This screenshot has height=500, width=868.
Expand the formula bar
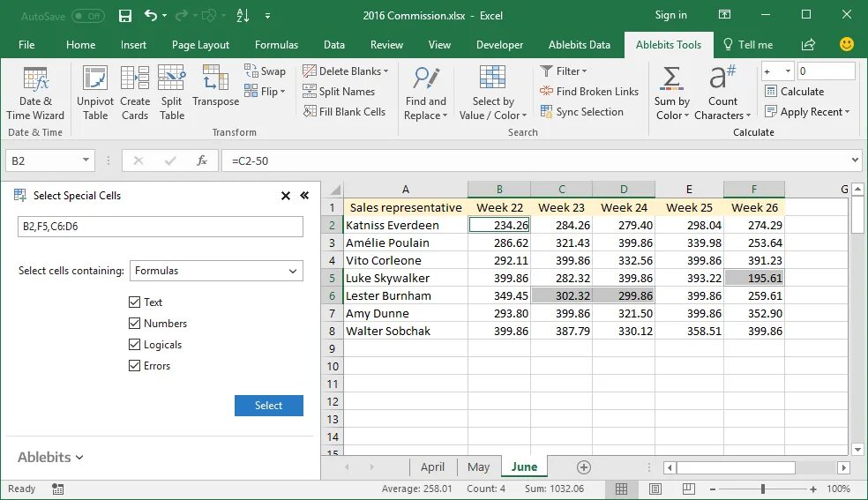point(856,160)
